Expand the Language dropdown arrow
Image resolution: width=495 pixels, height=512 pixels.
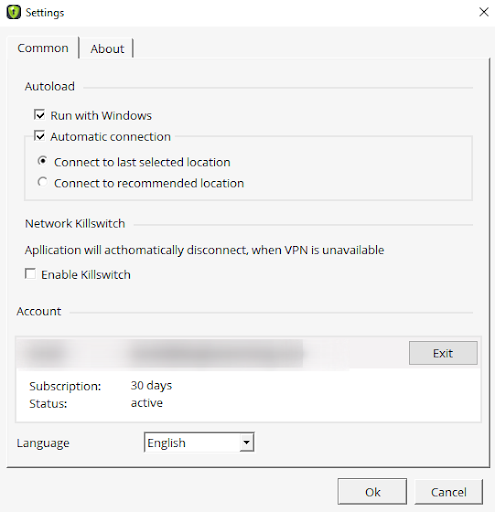point(246,442)
